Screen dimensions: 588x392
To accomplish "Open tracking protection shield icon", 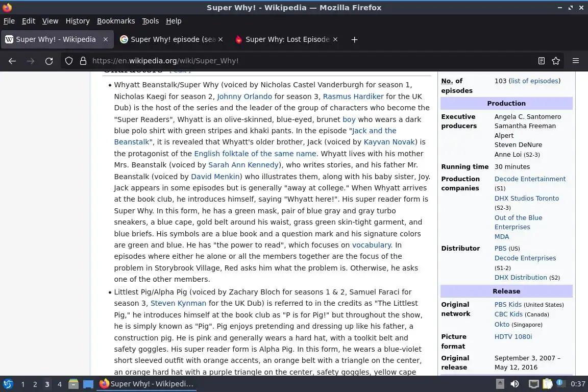I will 68,61.
